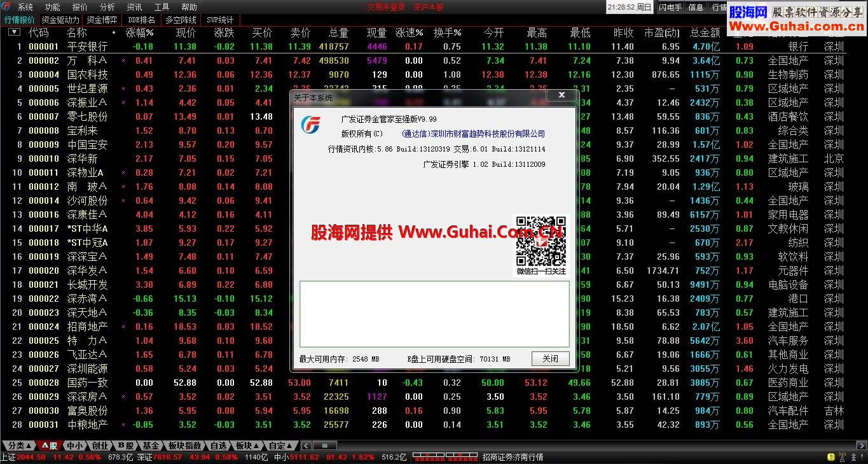Image resolution: width=868 pixels, height=464 pixels.
Task: Click the 闪电手 button
Action: coord(670,8)
